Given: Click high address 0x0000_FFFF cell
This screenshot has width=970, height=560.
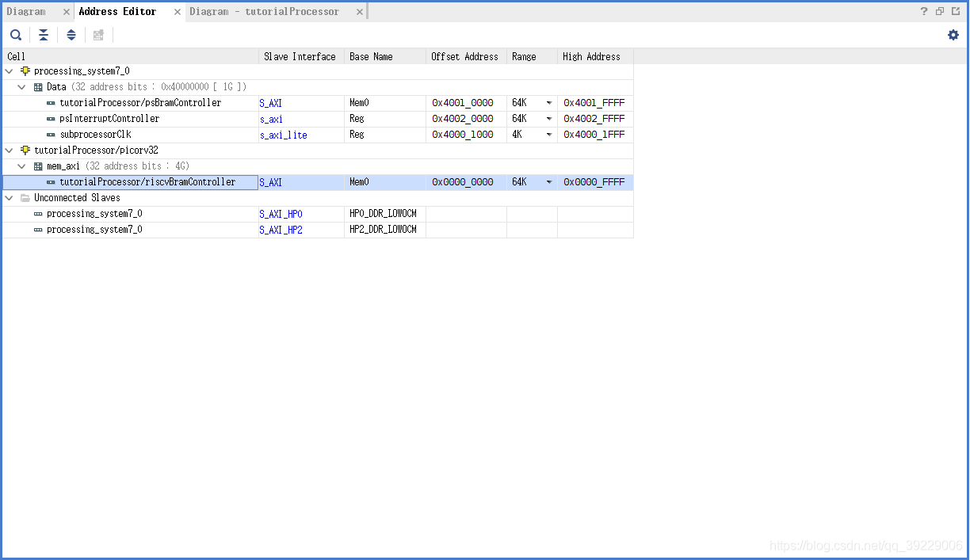Looking at the screenshot, I should pyautogui.click(x=595, y=182).
